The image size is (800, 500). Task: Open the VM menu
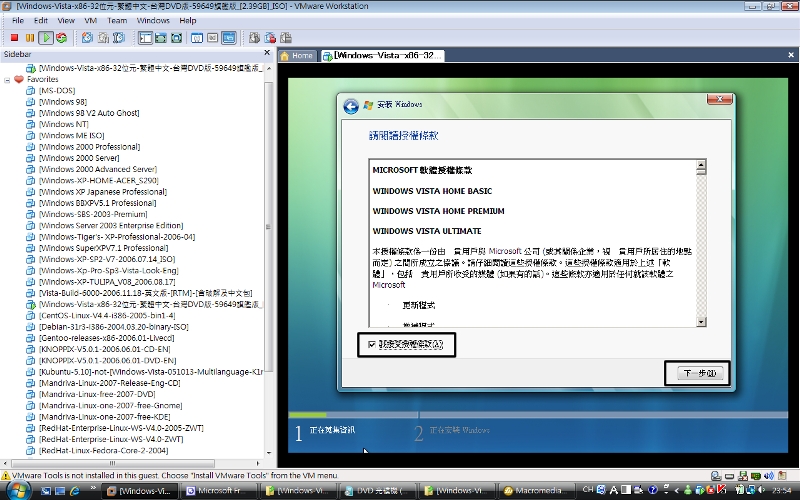(91, 20)
